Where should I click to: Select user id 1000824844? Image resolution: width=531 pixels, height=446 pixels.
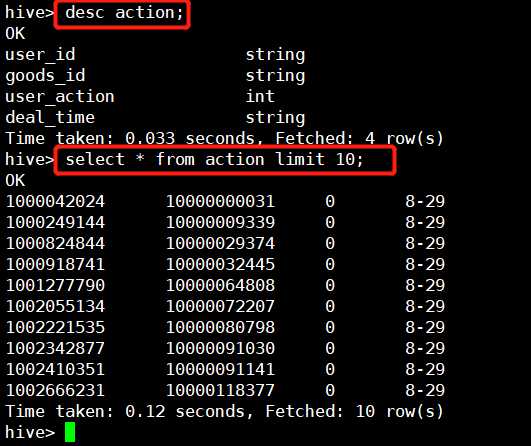(55, 243)
